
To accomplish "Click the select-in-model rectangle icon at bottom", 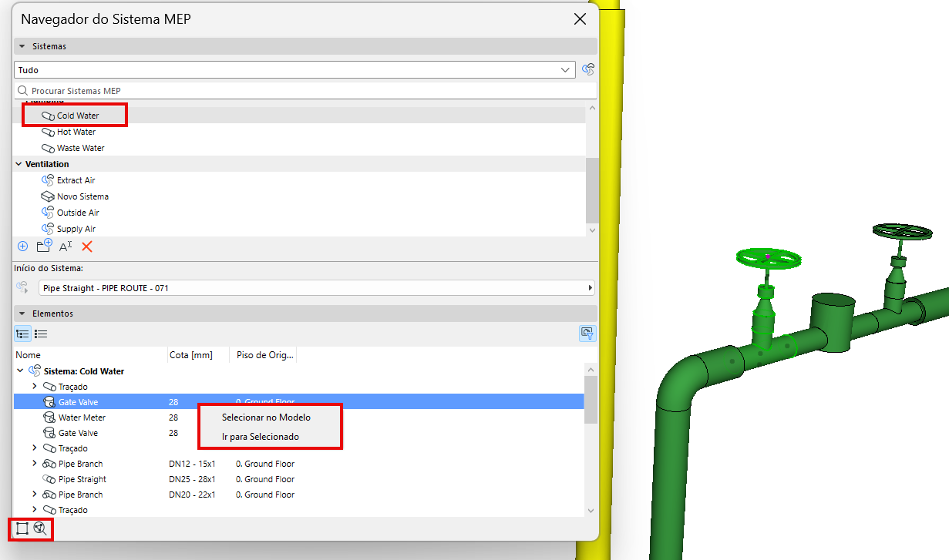I will [x=22, y=528].
